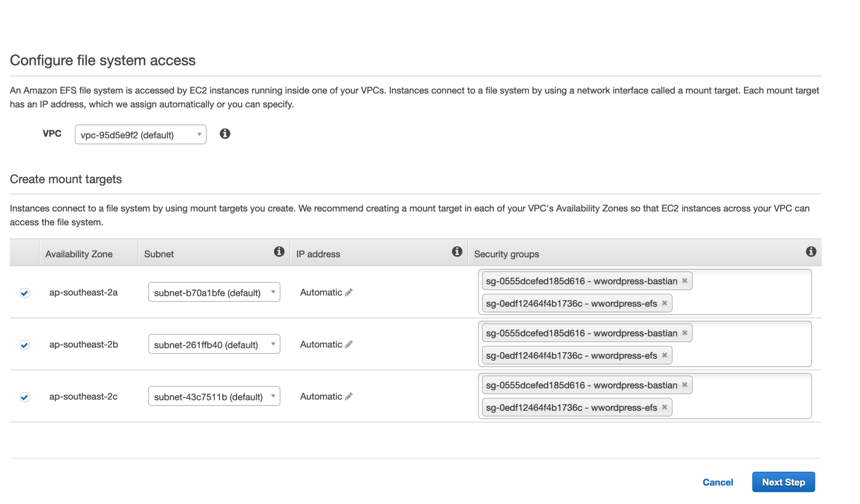Cancel the file system configuration
The width and height of the screenshot is (860, 504).
(x=718, y=482)
